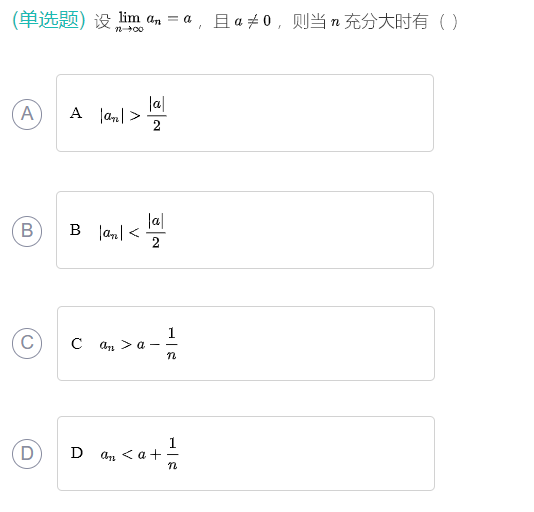534x512 pixels.
Task: Click the letter C label inside the third box
Action: (x=77, y=343)
